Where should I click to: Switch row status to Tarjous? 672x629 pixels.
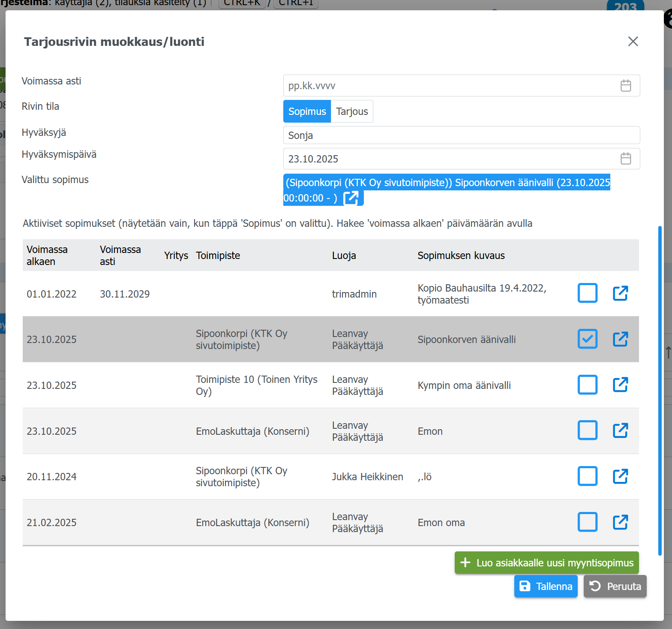coord(352,111)
